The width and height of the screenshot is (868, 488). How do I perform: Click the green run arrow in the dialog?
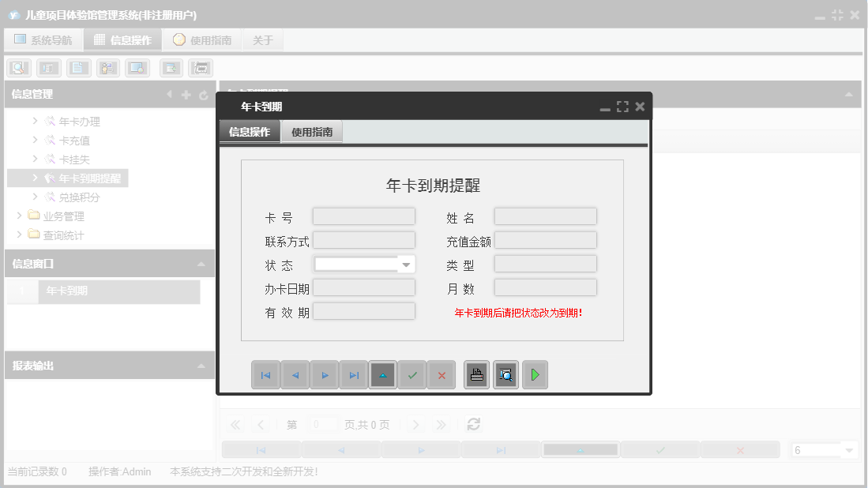535,374
